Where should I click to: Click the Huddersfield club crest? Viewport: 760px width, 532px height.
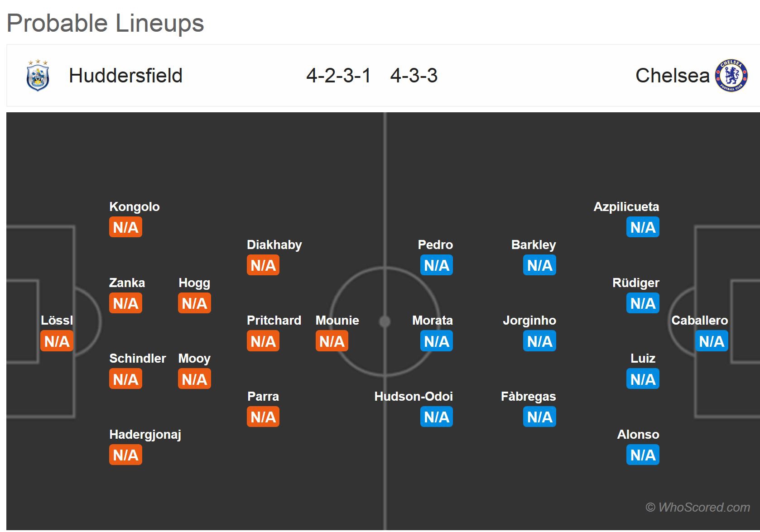(38, 76)
